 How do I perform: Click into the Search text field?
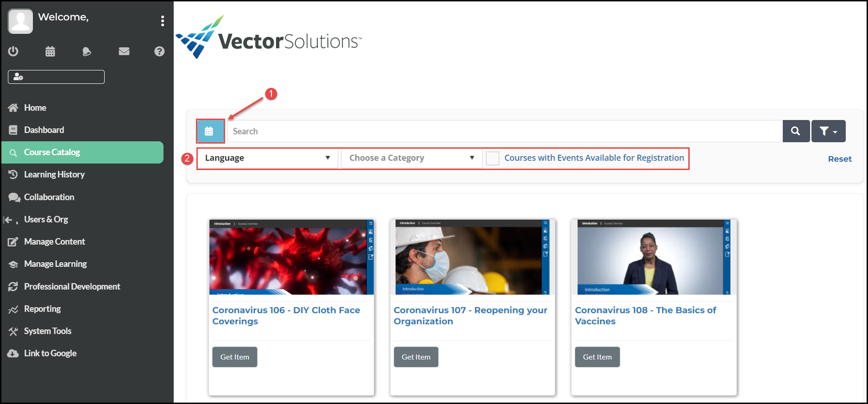coord(505,131)
